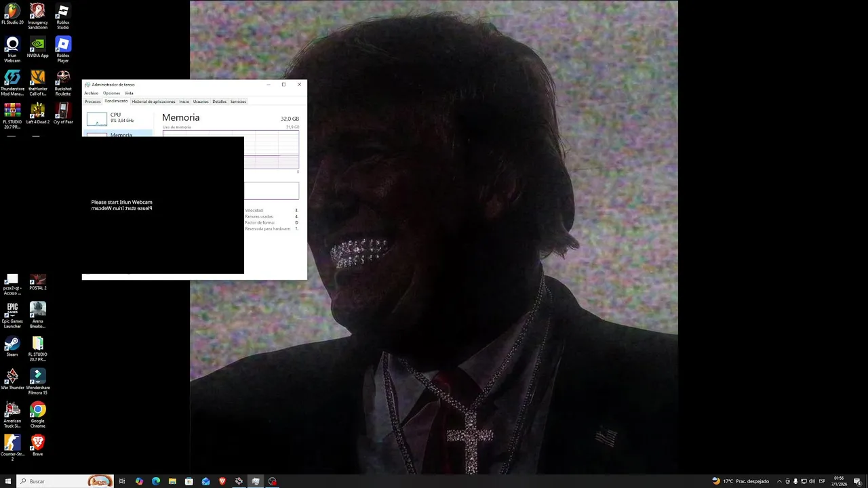Open the network tray icon
This screenshot has height=488, width=868.
[x=804, y=481]
